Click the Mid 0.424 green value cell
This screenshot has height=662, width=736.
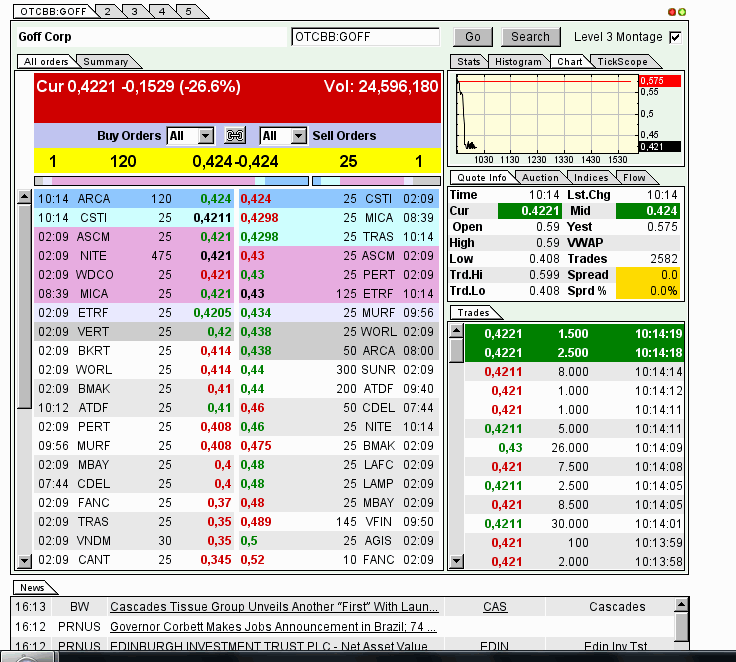point(648,211)
